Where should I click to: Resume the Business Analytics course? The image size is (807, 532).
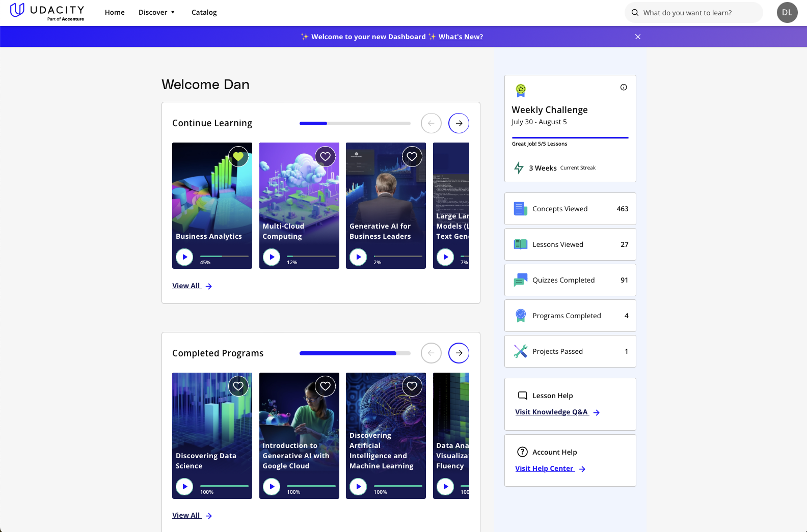pos(184,257)
